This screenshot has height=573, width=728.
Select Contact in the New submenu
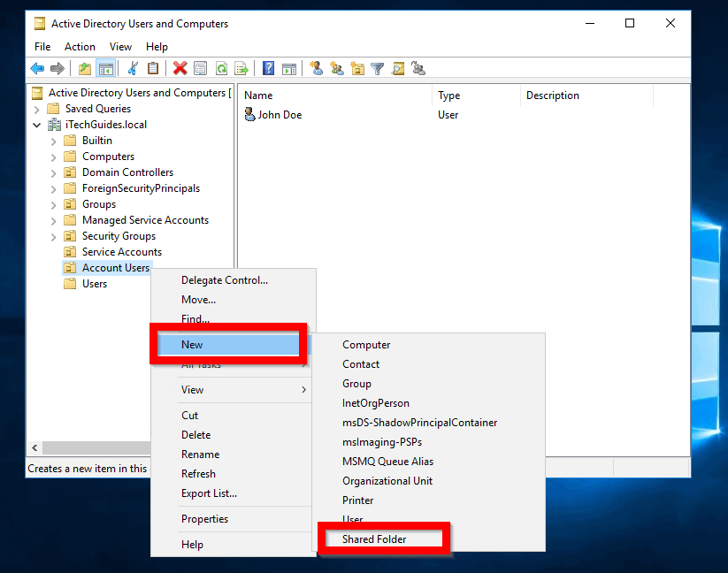point(428,364)
